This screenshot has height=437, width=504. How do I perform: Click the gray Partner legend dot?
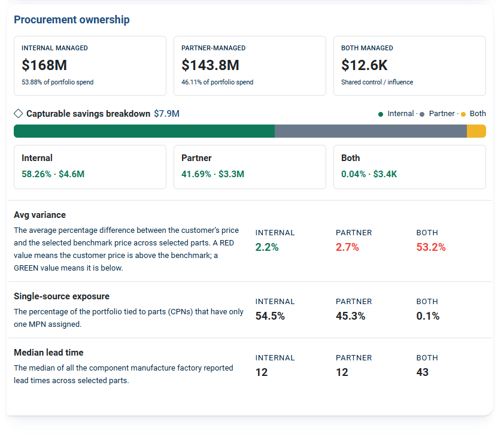click(x=422, y=114)
